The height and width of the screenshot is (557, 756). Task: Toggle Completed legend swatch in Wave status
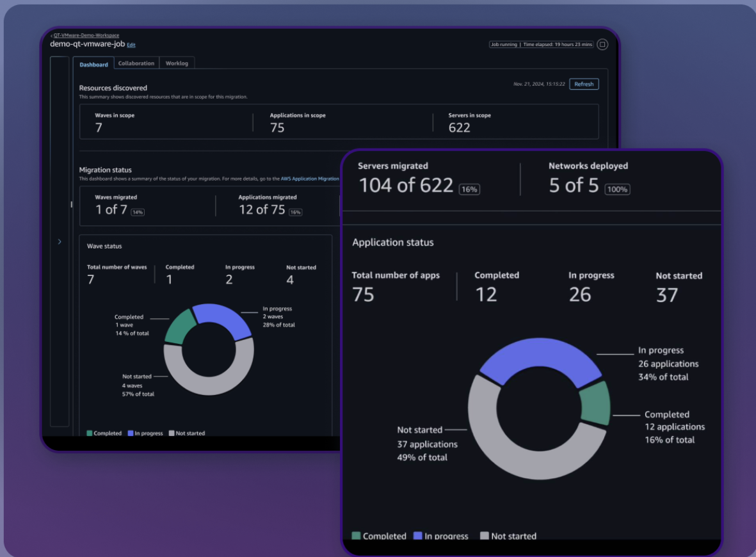coord(90,433)
